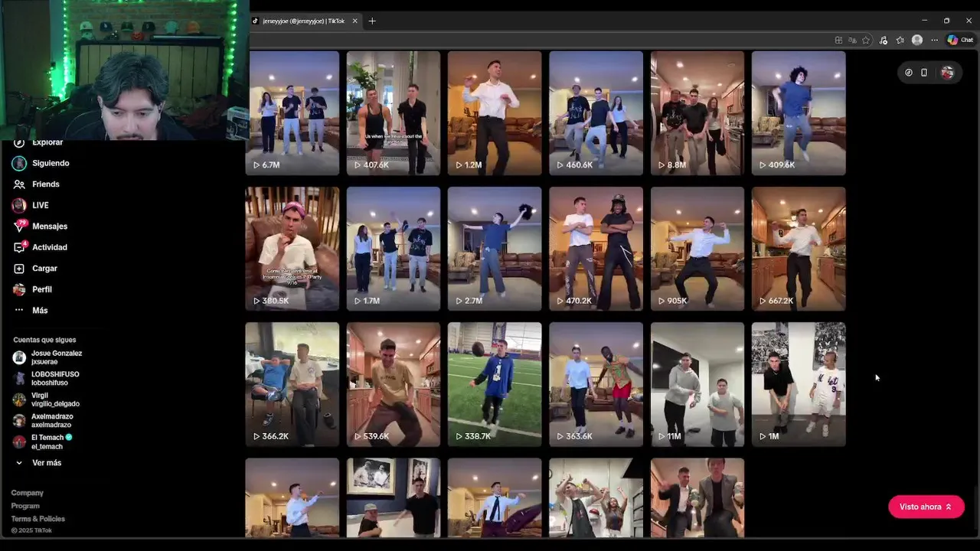
Task: Select the Cargar sidebar label
Action: point(44,269)
